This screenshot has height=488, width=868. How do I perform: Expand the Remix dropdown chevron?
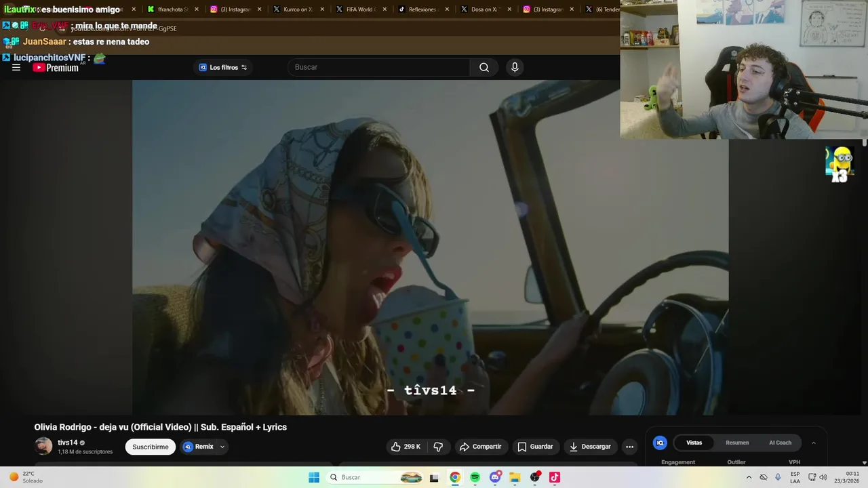tap(222, 447)
